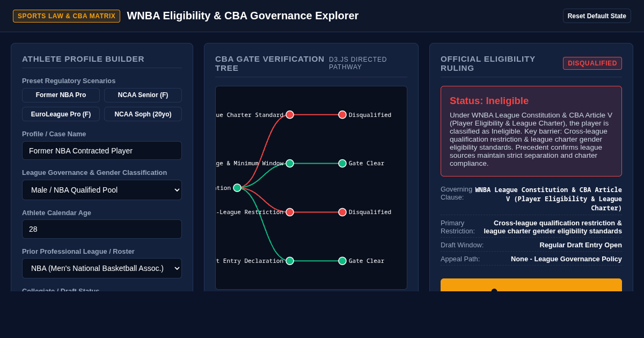
Task: Apply the NCAA Soph (20yo) preset
Action: [143, 114]
